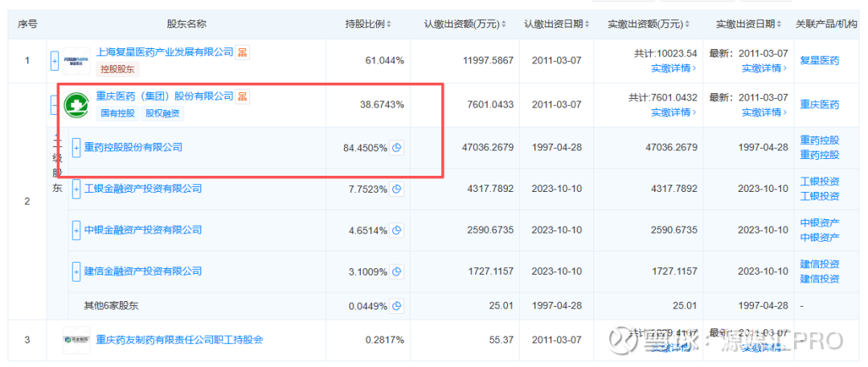This screenshot has width=868, height=367.
Task: Click pie chart icon for 建信金融 3.1009%
Action: 396,271
